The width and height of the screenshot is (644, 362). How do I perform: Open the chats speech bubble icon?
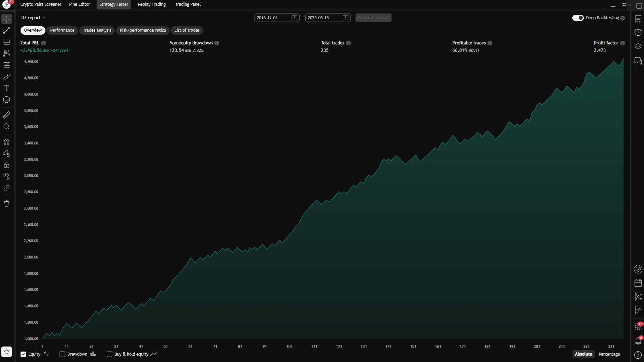click(638, 61)
